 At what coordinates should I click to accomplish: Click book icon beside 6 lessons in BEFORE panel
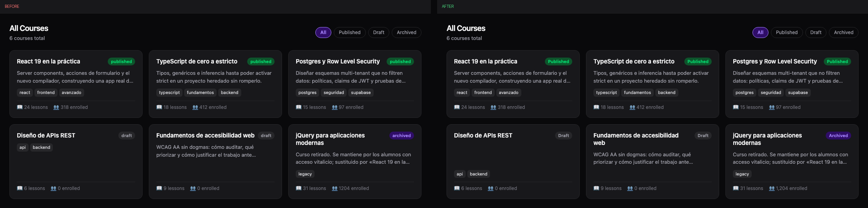pos(20,188)
